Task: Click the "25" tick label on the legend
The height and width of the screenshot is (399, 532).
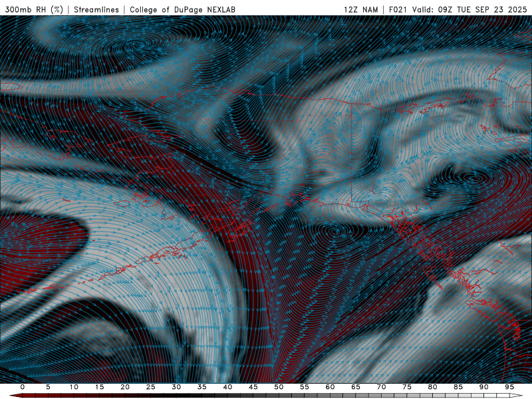Action: click(x=151, y=387)
